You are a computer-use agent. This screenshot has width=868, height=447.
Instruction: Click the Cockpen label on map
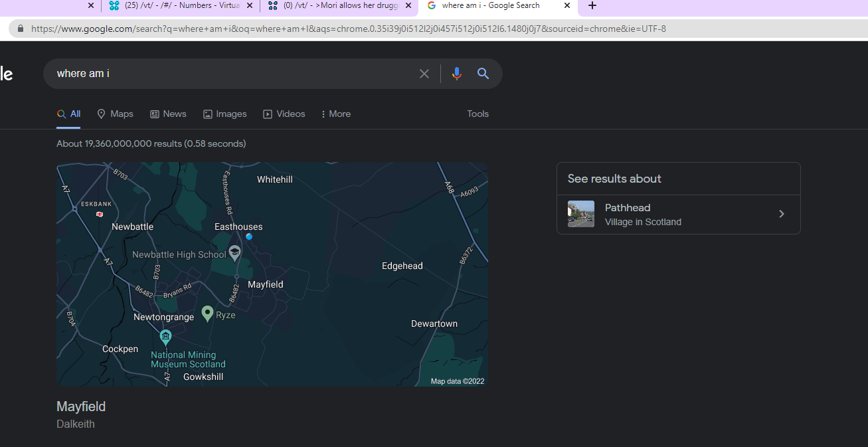click(120, 349)
